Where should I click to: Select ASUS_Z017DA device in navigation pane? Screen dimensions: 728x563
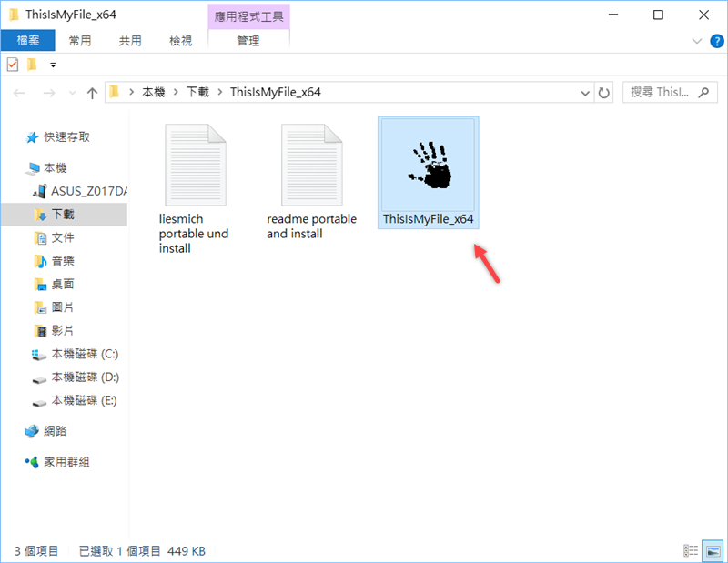point(88,191)
